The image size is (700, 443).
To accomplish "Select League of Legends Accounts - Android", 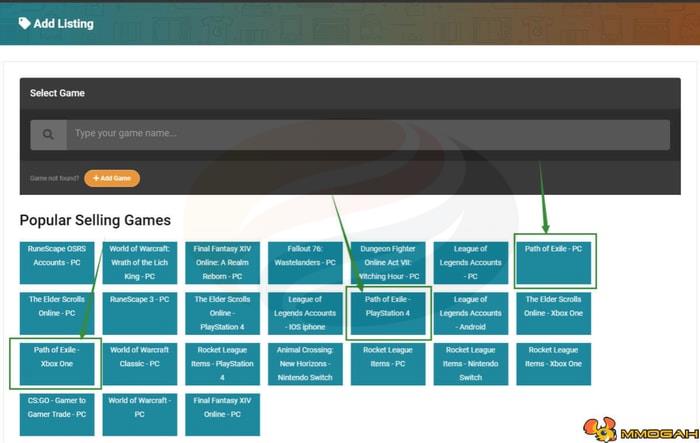I will click(x=470, y=313).
